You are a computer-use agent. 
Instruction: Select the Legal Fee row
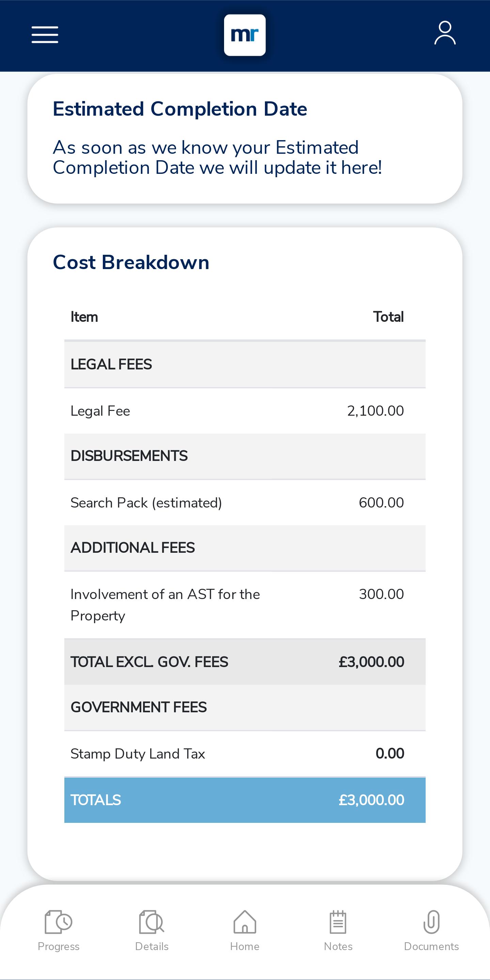click(245, 411)
